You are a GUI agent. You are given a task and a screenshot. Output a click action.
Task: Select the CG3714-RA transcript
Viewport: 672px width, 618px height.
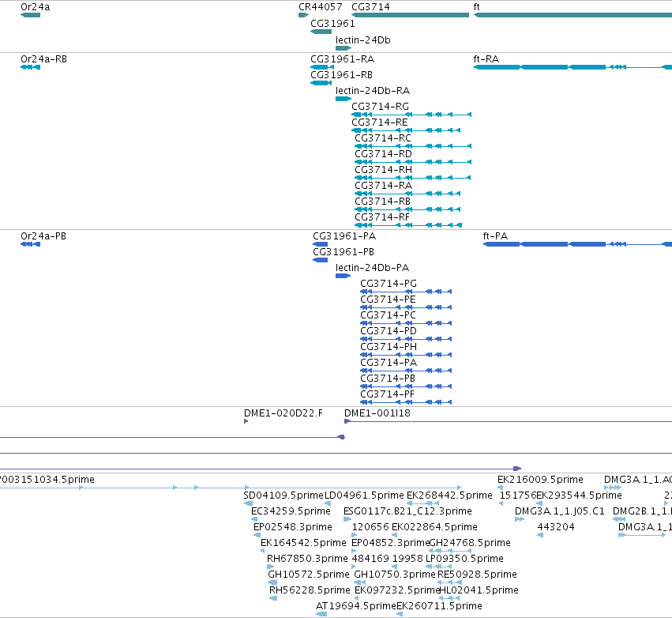[x=407, y=194]
